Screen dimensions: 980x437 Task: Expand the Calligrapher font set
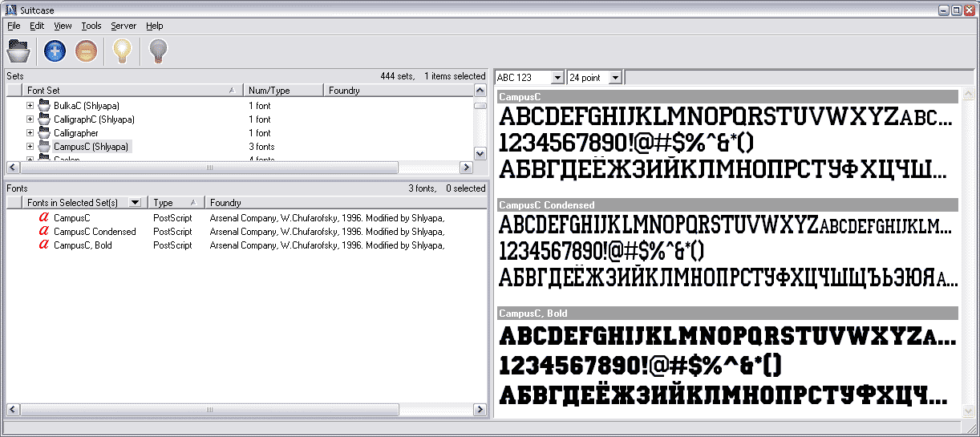tap(30, 133)
